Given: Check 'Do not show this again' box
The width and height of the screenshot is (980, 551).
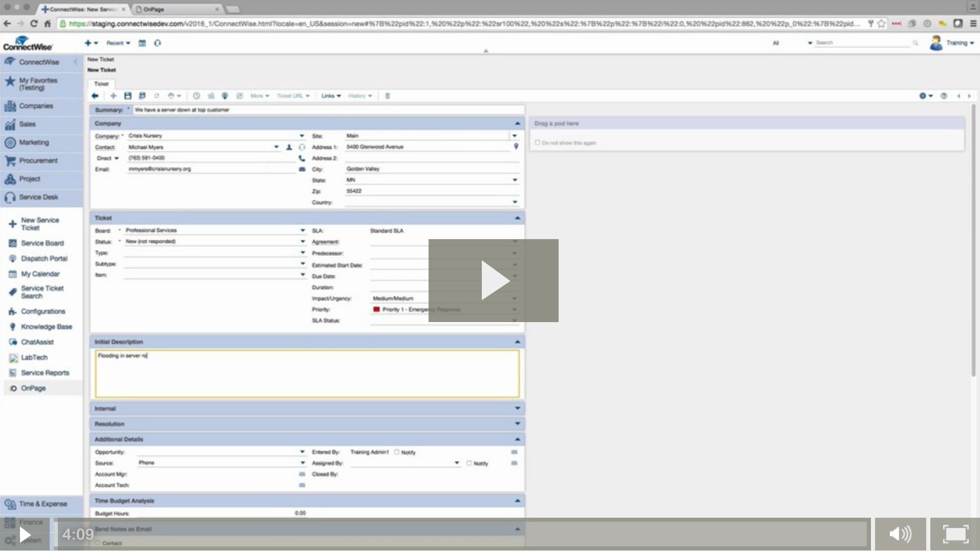Looking at the screenshot, I should [x=537, y=142].
